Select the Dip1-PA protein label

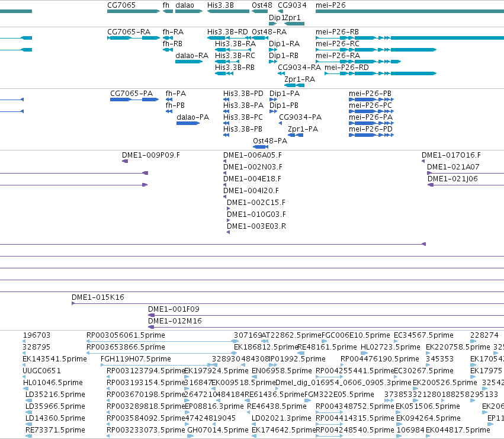(284, 94)
